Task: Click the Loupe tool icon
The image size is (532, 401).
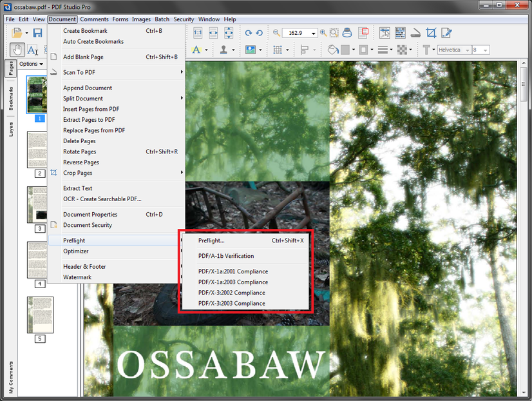Action: click(347, 33)
